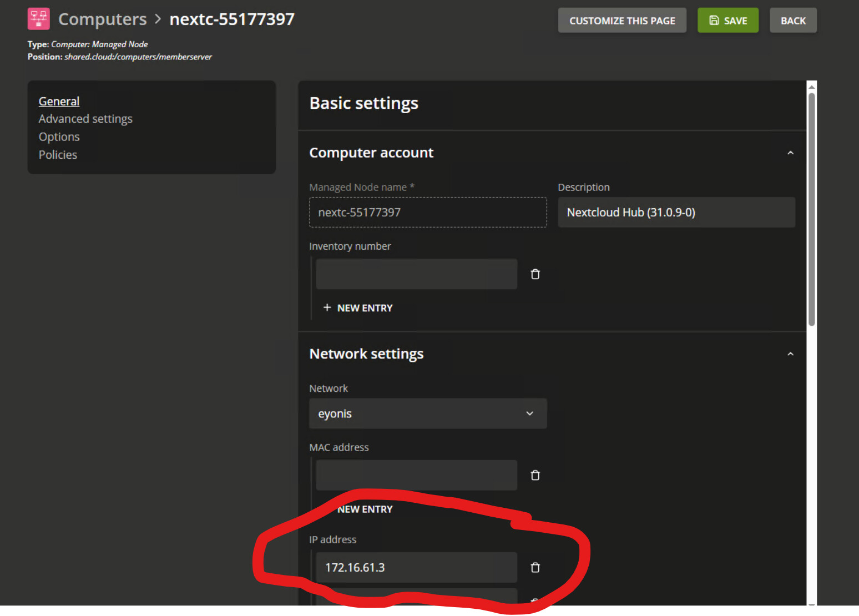Click the plus icon for new inventory entry

pos(327,307)
